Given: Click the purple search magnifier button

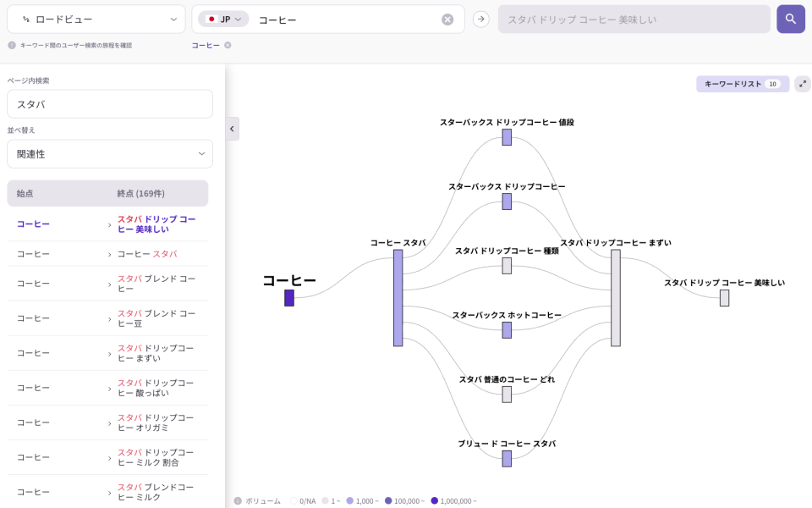Looking at the screenshot, I should 790,19.
